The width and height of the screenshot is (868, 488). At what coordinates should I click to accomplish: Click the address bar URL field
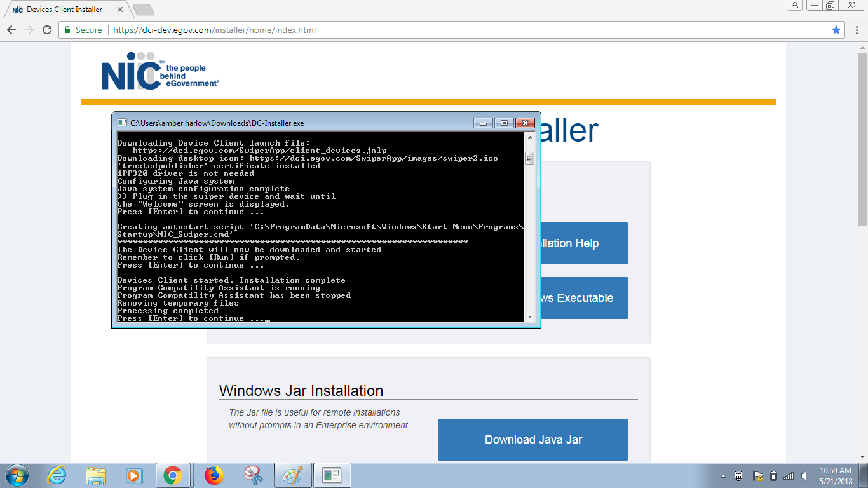pyautogui.click(x=445, y=30)
